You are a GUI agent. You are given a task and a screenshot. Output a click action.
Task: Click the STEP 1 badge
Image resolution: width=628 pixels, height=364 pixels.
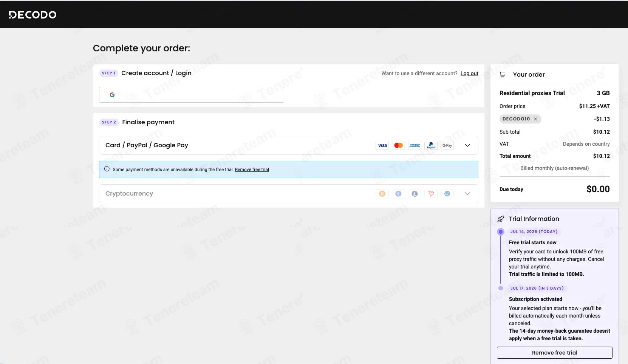point(108,73)
